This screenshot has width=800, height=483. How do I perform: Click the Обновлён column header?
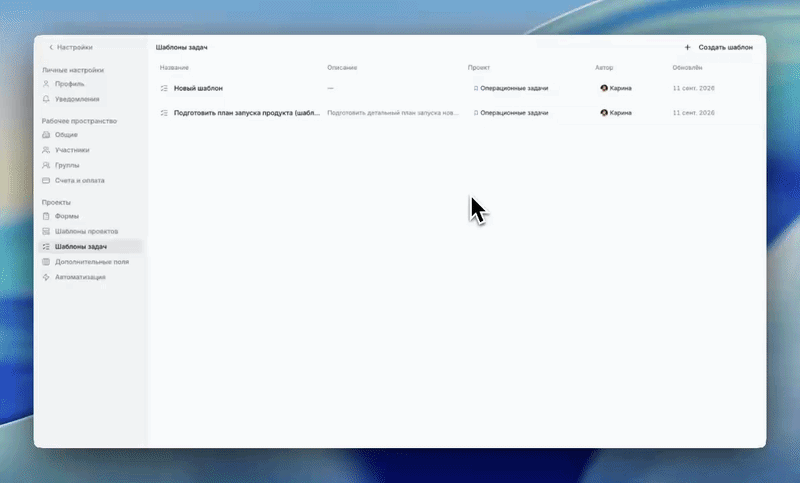pyautogui.click(x=687, y=67)
